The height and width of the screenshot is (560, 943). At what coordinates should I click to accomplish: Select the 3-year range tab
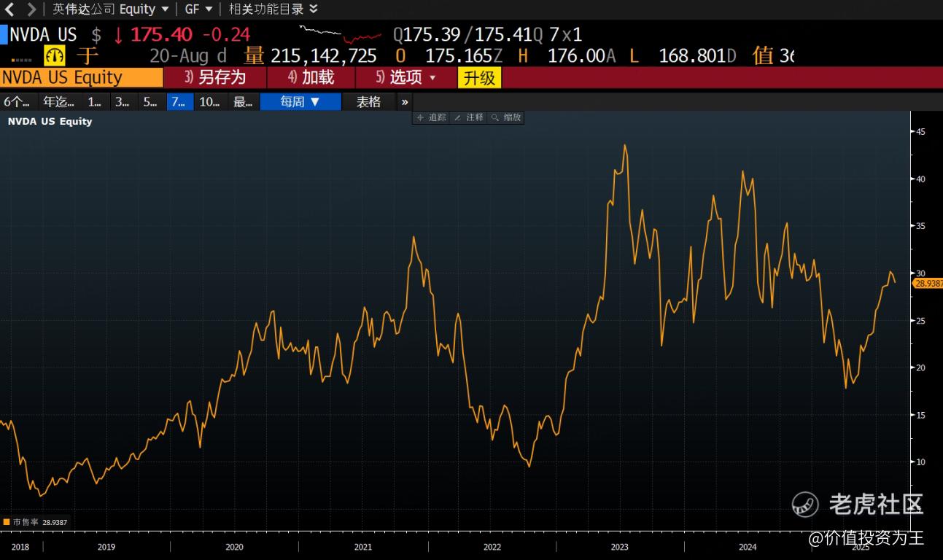[x=123, y=102]
